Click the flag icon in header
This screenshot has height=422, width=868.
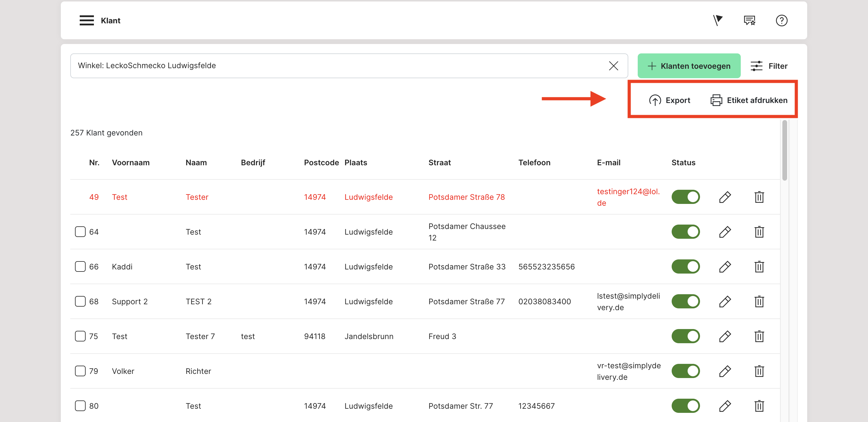[718, 20]
